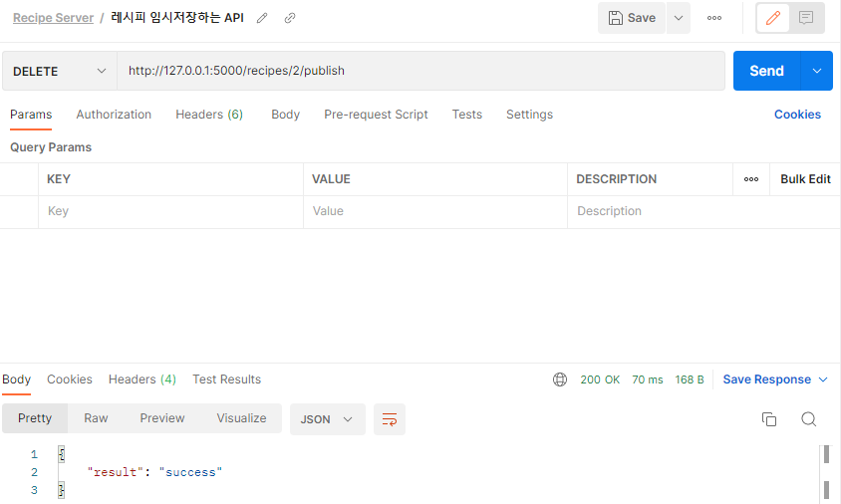Click the Description input cell
The image size is (841, 504).
click(x=703, y=211)
